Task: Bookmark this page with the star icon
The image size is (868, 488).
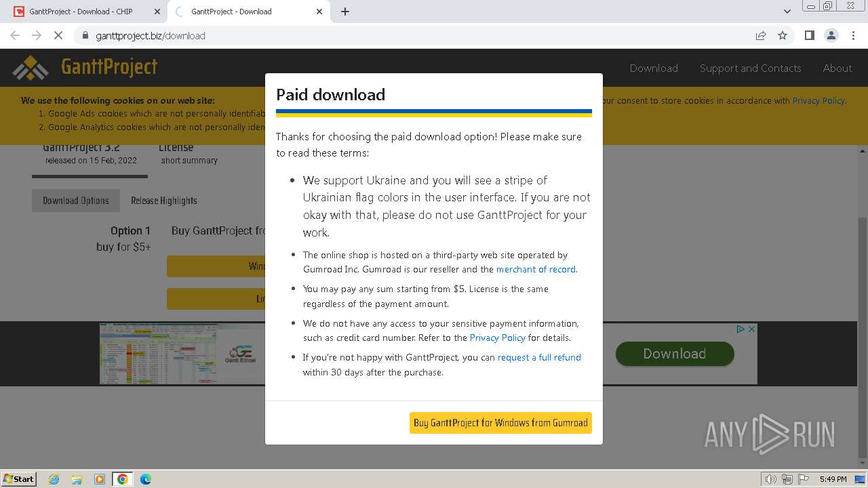Action: click(783, 35)
